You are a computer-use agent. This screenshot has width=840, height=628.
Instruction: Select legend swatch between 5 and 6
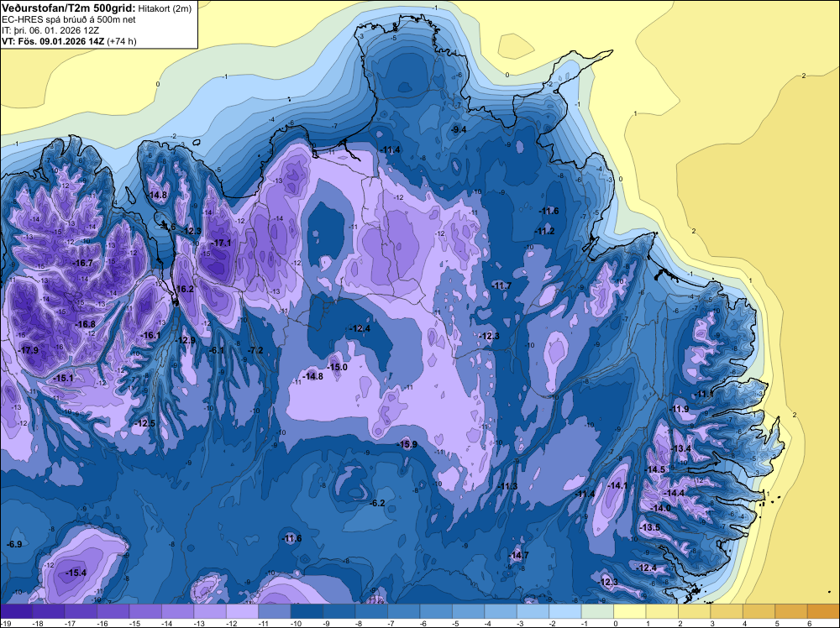click(791, 611)
